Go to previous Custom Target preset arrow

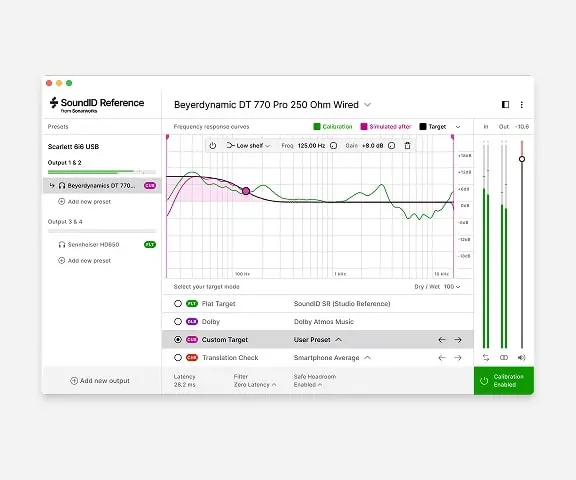(442, 340)
